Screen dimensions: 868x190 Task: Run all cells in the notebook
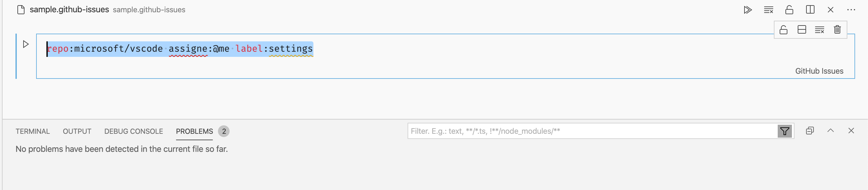pyautogui.click(x=748, y=10)
